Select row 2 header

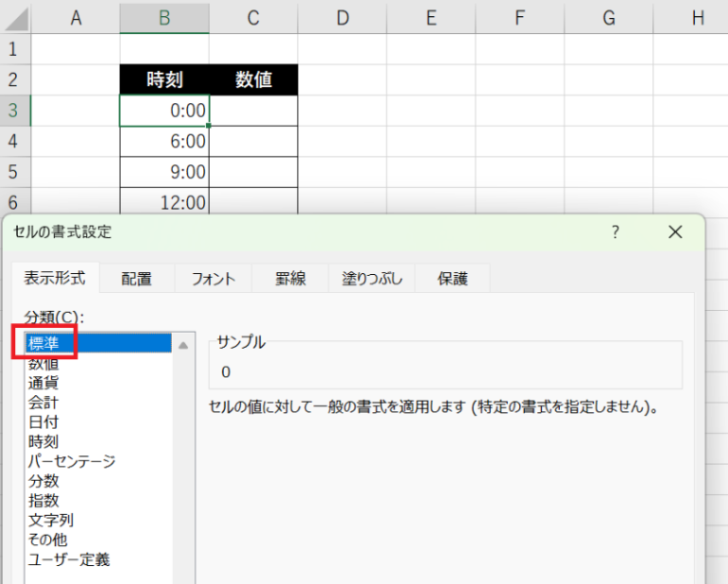tap(15, 79)
